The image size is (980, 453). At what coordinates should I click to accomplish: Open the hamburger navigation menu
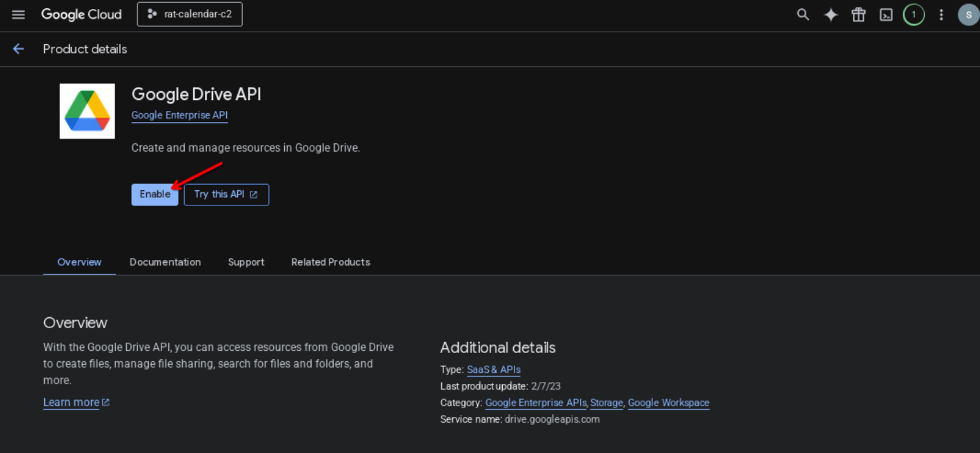19,14
